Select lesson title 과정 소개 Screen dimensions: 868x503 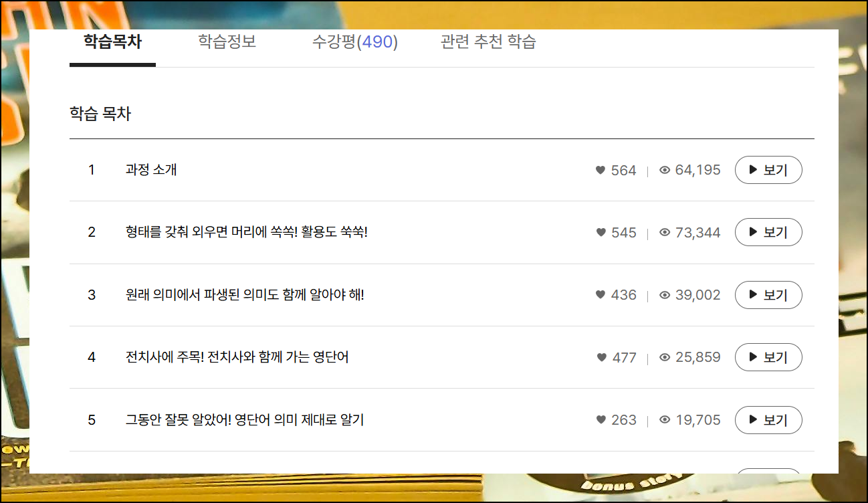coord(151,170)
